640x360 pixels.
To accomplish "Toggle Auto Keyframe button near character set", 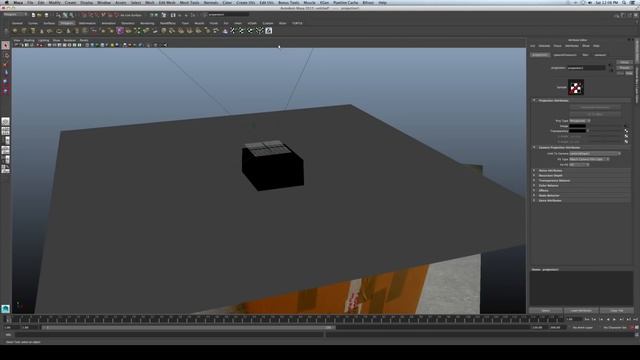I will click(631, 327).
